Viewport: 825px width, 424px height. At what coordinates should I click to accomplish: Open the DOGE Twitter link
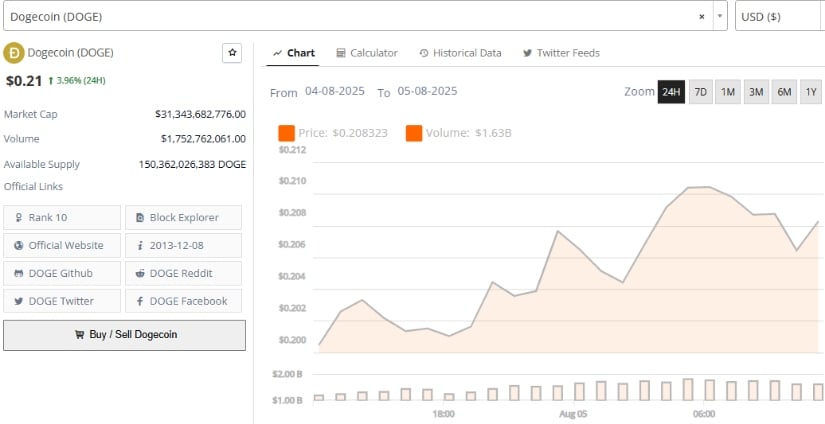[x=62, y=301]
